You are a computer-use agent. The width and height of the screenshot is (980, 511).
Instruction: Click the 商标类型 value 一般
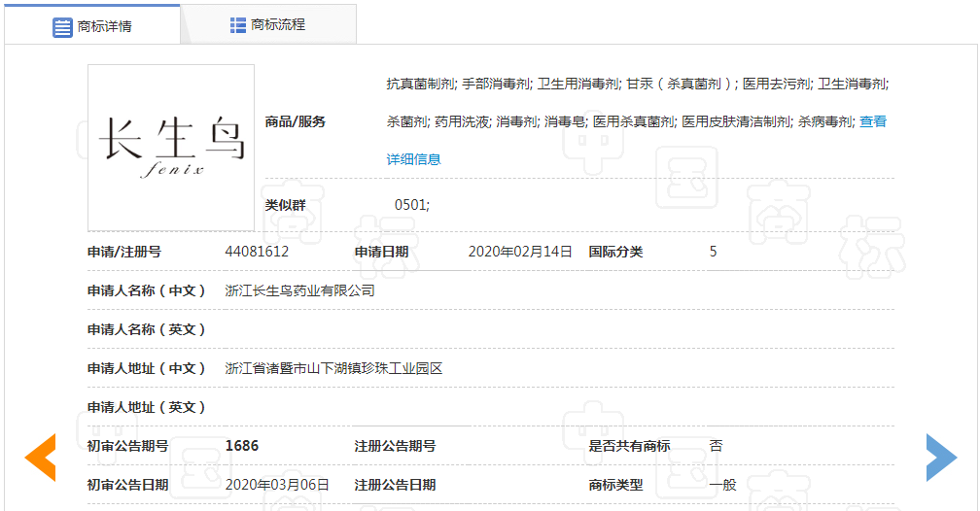[x=722, y=485]
